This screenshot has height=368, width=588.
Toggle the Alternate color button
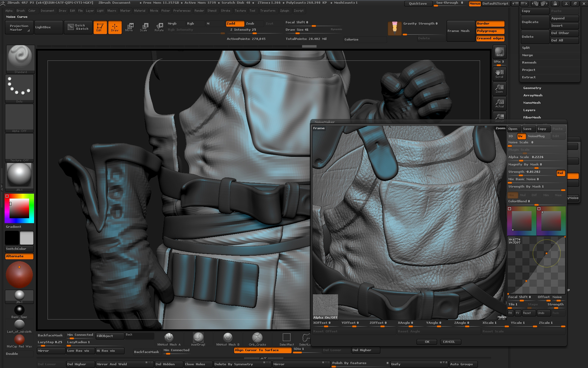click(x=19, y=256)
